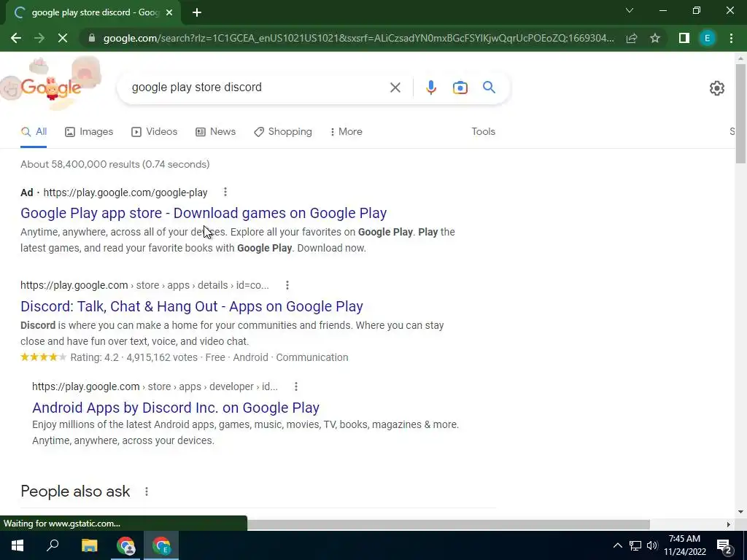The height and width of the screenshot is (560, 747).
Task: Open Android Apps by Discord Inc. link
Action: tap(175, 408)
